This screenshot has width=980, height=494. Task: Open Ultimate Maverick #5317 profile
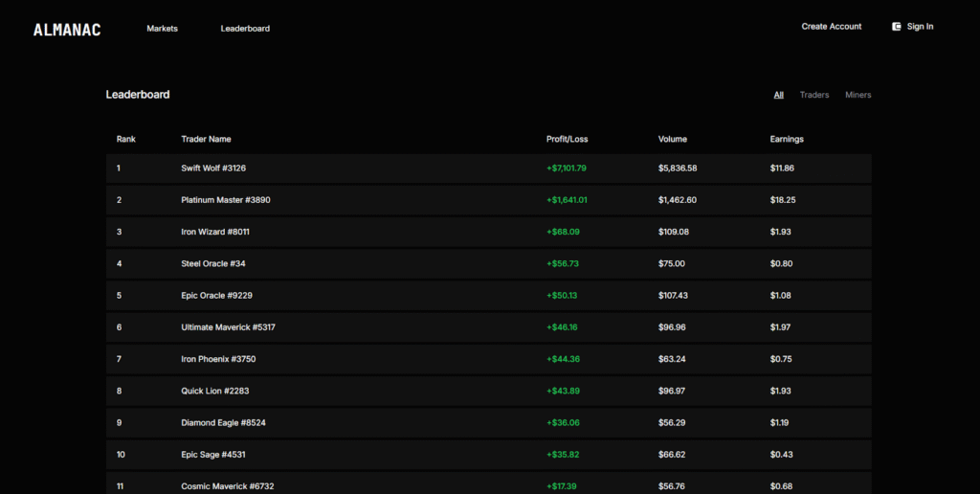[x=228, y=327]
